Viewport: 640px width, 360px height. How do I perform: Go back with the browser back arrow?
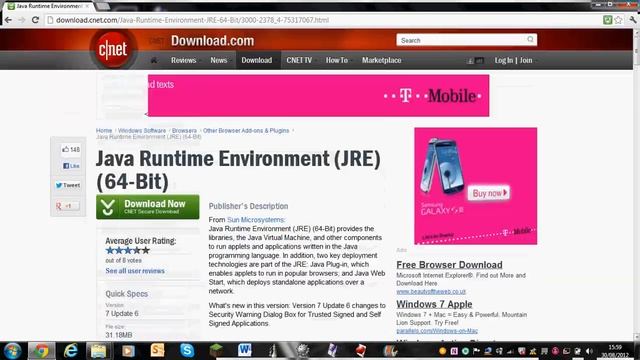(8, 20)
